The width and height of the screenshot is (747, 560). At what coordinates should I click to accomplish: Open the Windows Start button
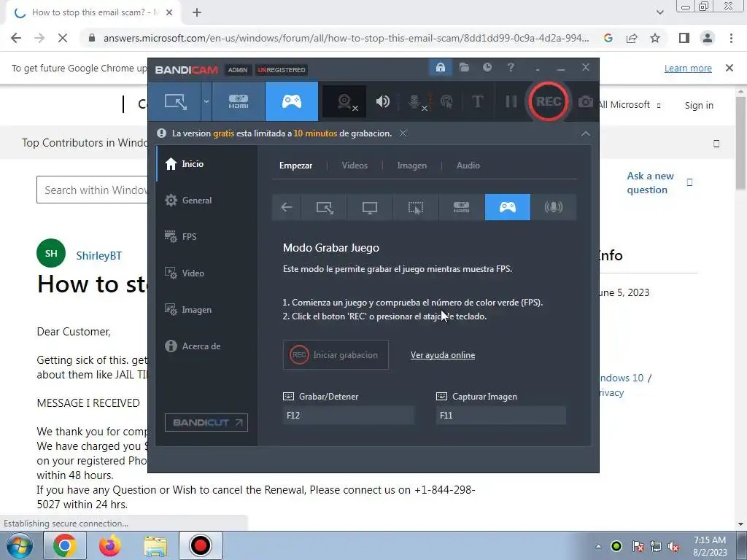pos(19,545)
